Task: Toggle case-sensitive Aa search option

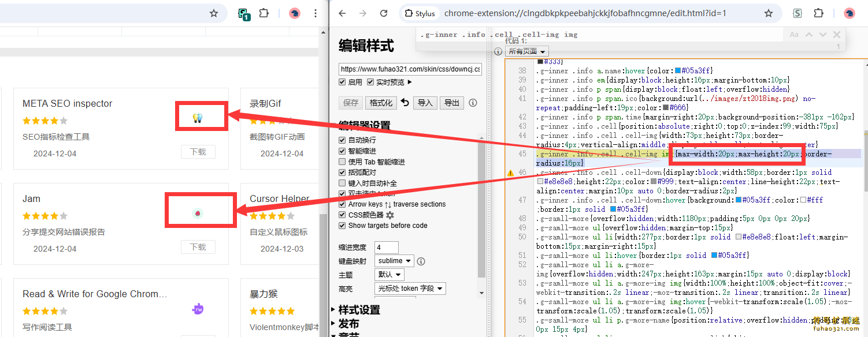Action: point(794,35)
